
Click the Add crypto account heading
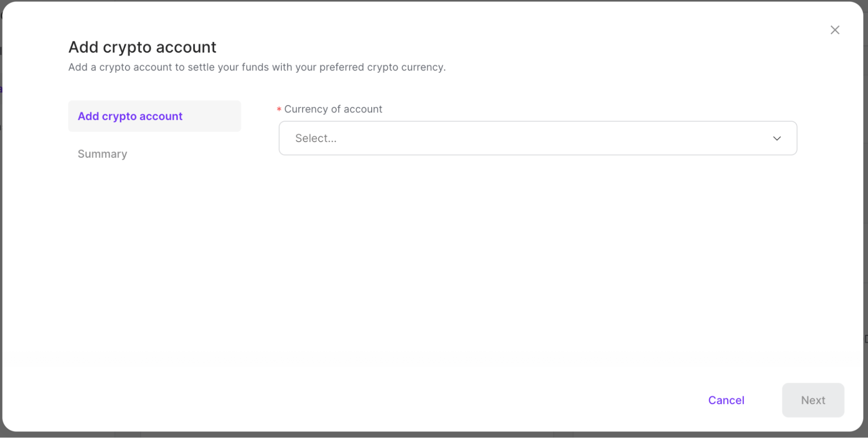coord(142,47)
